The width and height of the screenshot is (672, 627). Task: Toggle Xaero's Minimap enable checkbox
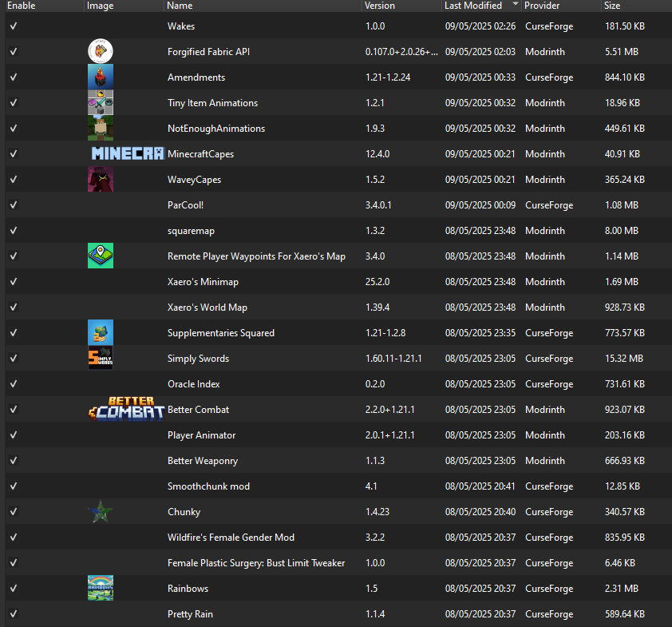14,282
